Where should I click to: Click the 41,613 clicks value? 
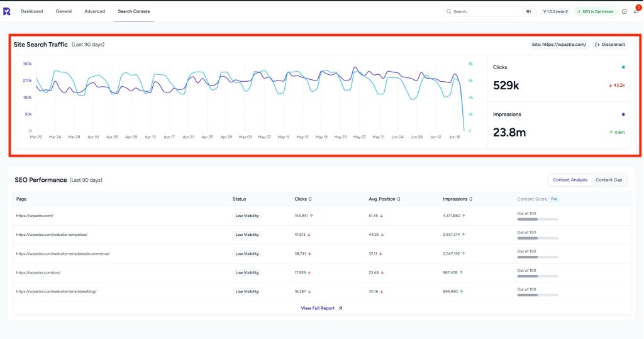coord(300,235)
